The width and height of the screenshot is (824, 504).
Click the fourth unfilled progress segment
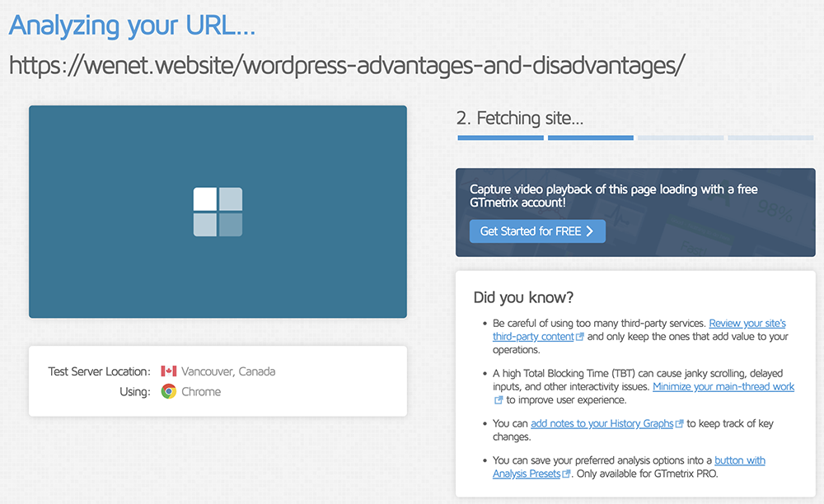point(770,138)
